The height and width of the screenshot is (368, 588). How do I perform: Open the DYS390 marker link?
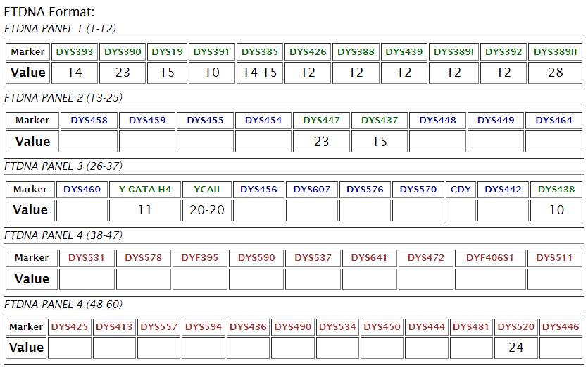pyautogui.click(x=123, y=52)
